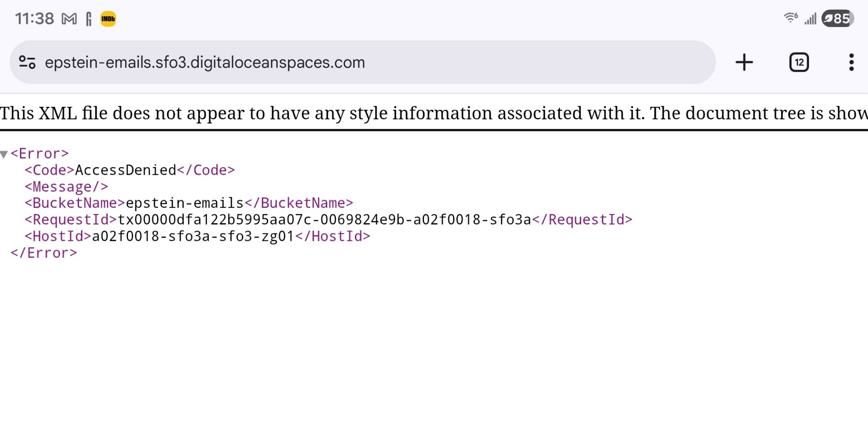Click the opening Error tag

tap(39, 154)
